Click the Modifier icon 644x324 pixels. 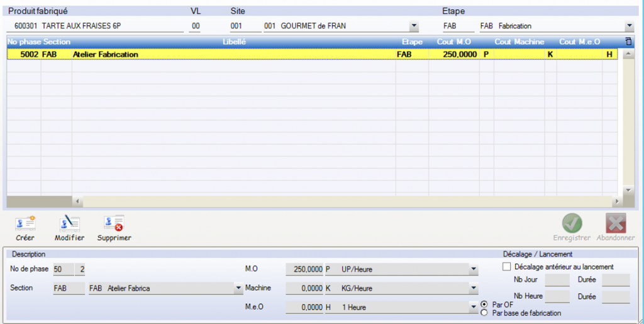tap(69, 224)
